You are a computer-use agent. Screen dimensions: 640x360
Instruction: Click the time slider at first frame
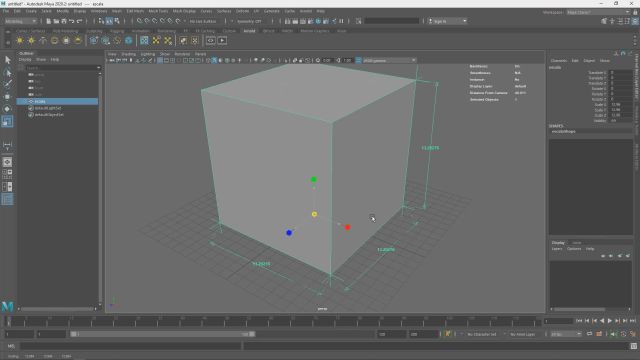click(8, 321)
